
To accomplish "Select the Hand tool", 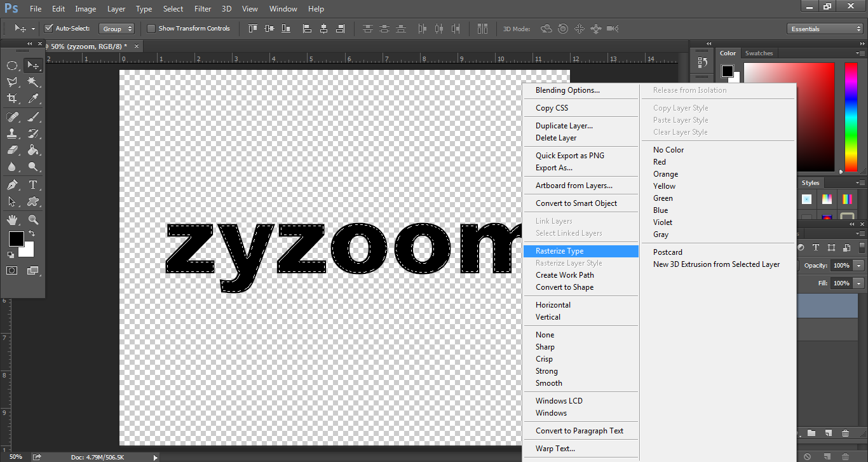I will click(12, 220).
